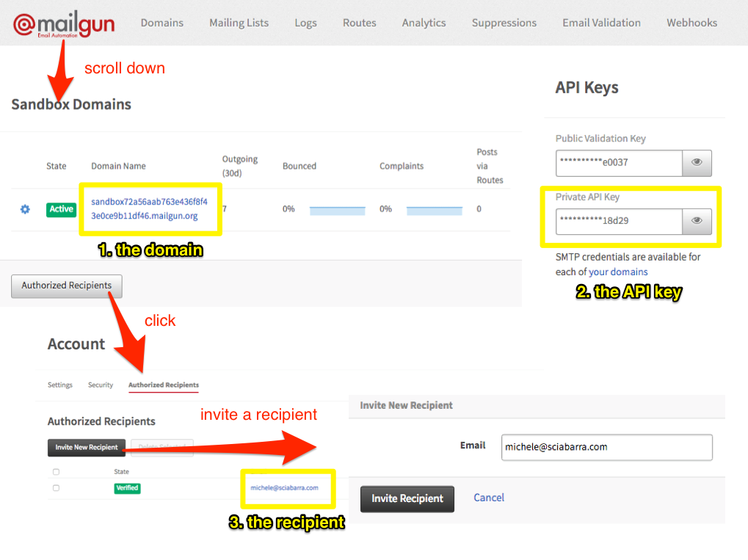This screenshot has height=560, width=748.
Task: Open the Routes section
Action: [x=359, y=23]
